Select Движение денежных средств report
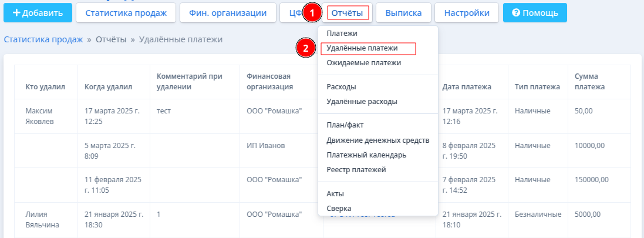Screen dimensions: 644x238 pyautogui.click(x=378, y=140)
